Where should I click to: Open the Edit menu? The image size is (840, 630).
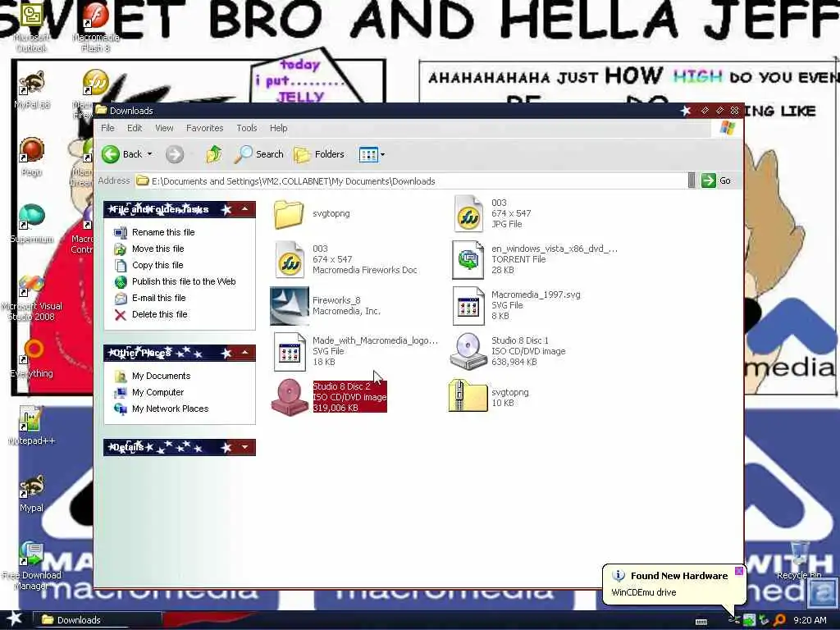tap(135, 128)
